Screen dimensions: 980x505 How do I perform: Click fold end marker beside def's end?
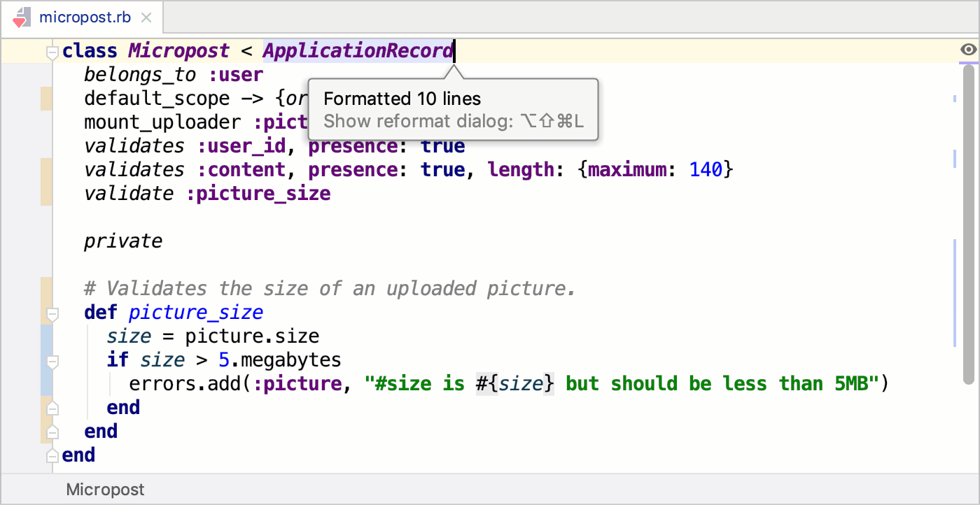51,432
